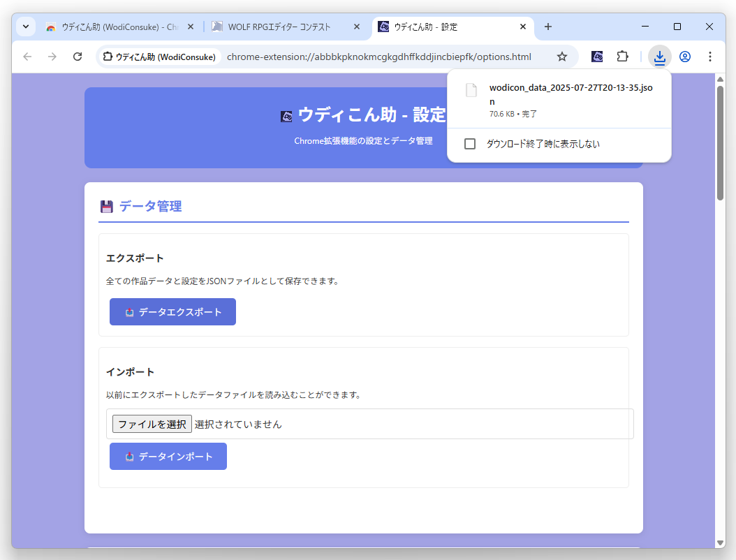Click the Downloads icon in the toolbar

659,57
